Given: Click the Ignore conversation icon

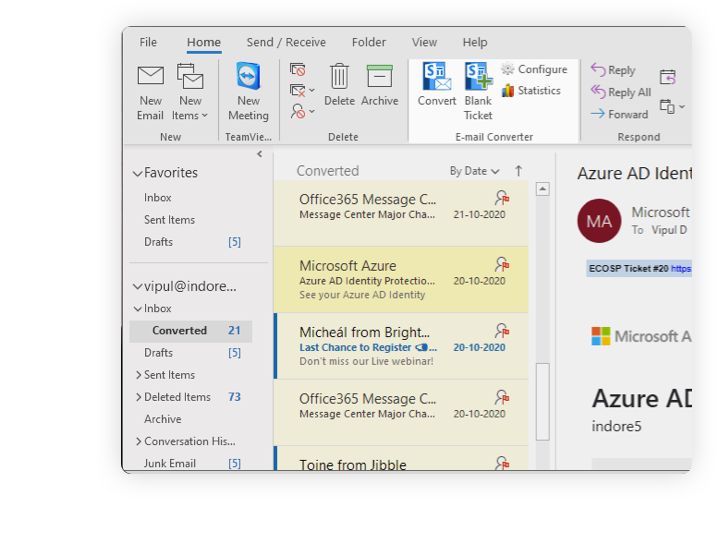Looking at the screenshot, I should [x=298, y=70].
